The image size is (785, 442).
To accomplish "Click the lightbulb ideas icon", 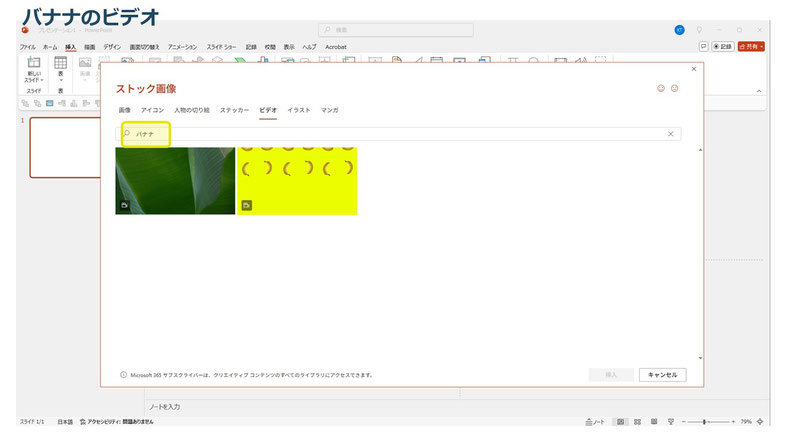I will (699, 30).
